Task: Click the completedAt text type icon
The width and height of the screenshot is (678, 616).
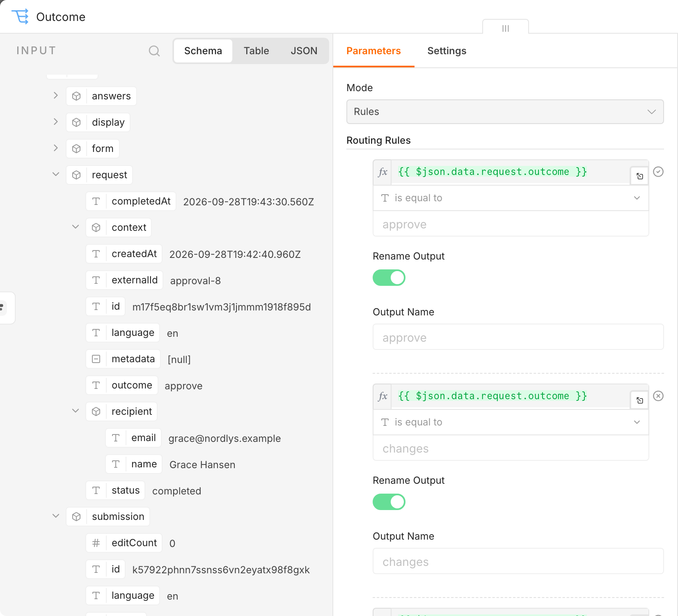Action: click(x=96, y=201)
